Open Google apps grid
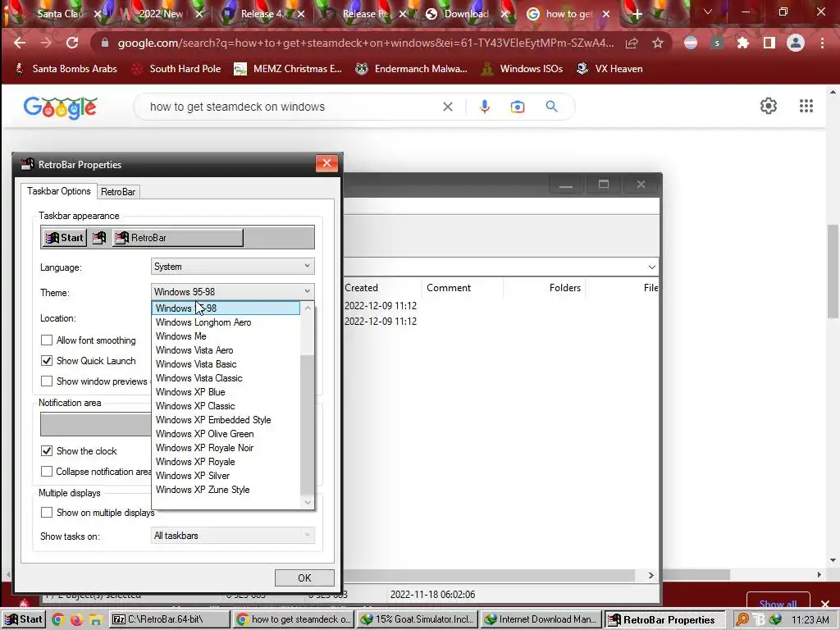Screen dimensions: 840x630 (x=806, y=106)
